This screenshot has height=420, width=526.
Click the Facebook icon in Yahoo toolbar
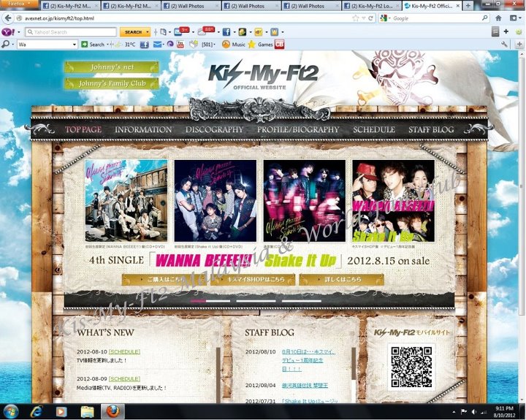click(x=226, y=32)
